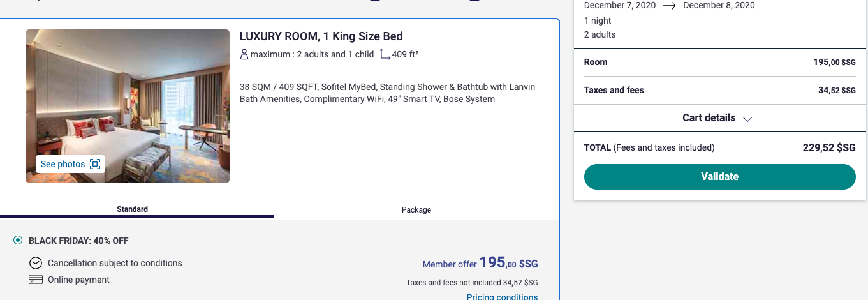Select the BLACK FRIDAY: 40% OFF rate
The height and width of the screenshot is (300, 868).
click(x=18, y=241)
